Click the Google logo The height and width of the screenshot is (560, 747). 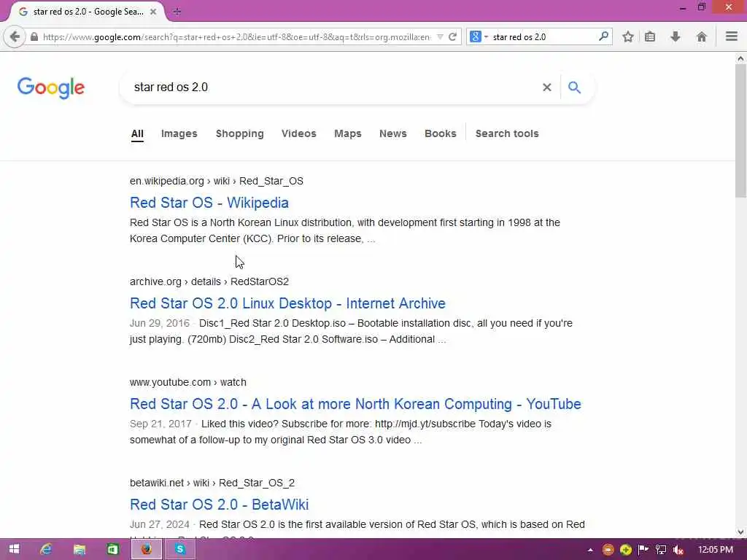point(51,87)
